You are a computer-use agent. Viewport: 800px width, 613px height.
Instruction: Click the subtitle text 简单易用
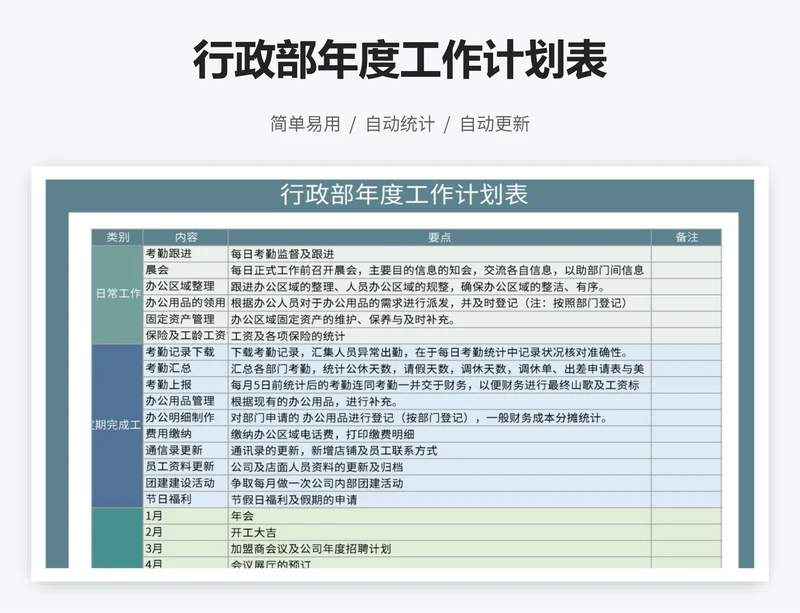coord(305,124)
